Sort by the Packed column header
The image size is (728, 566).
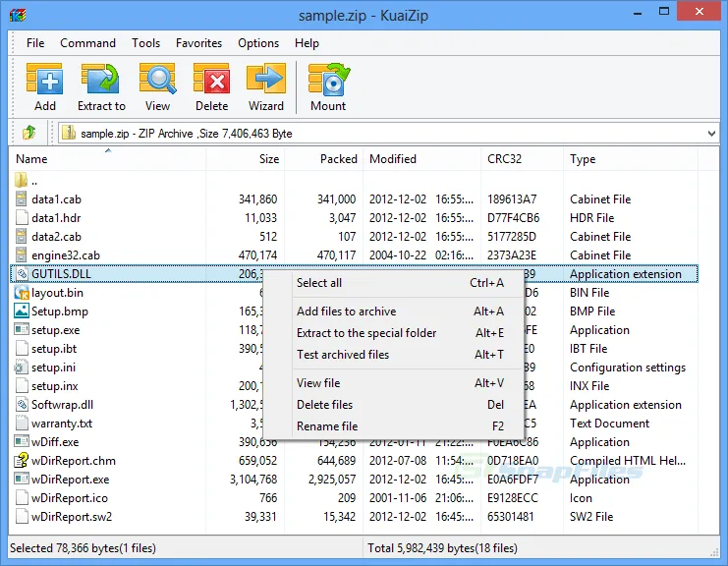(x=323, y=159)
